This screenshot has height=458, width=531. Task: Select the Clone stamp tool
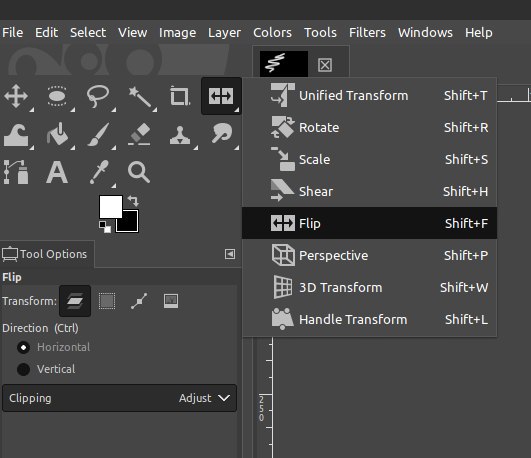click(180, 135)
